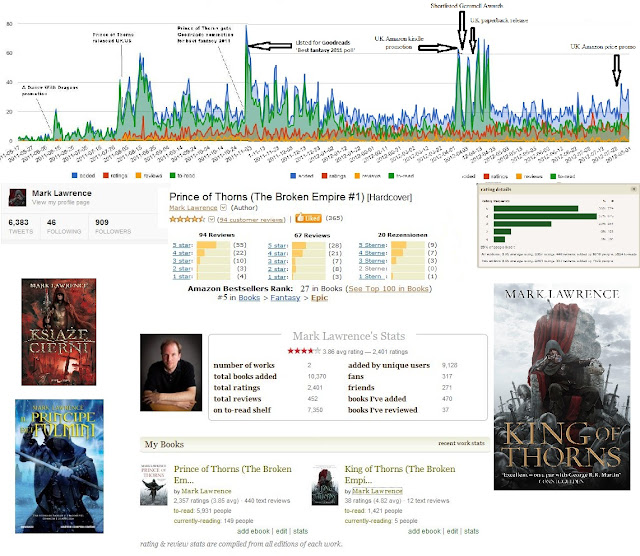Screen dimensions: 640x556
Task: Click 'currently-reading: 149 people' text
Action: coord(213,521)
